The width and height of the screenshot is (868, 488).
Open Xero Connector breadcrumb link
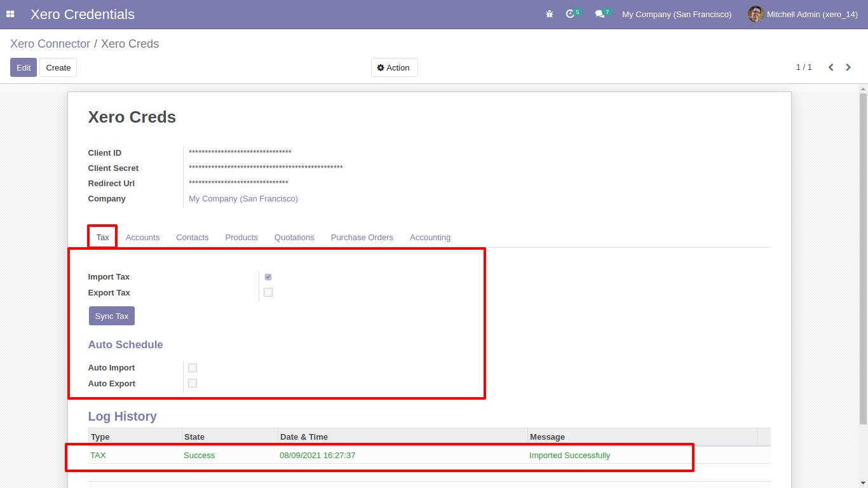coord(50,44)
